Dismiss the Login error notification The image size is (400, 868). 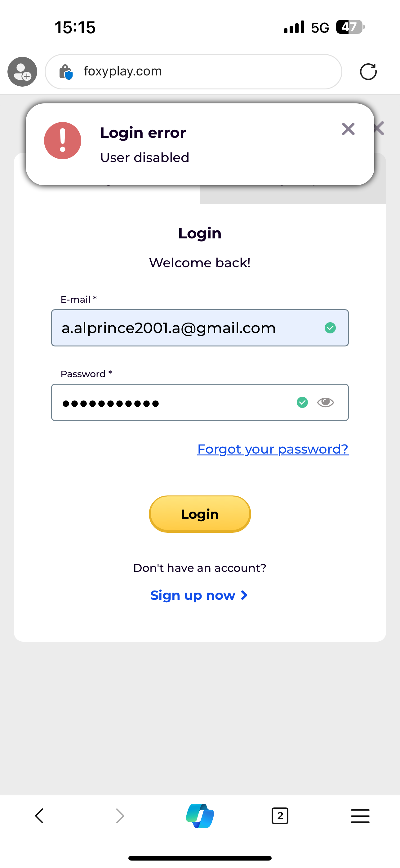click(x=348, y=129)
